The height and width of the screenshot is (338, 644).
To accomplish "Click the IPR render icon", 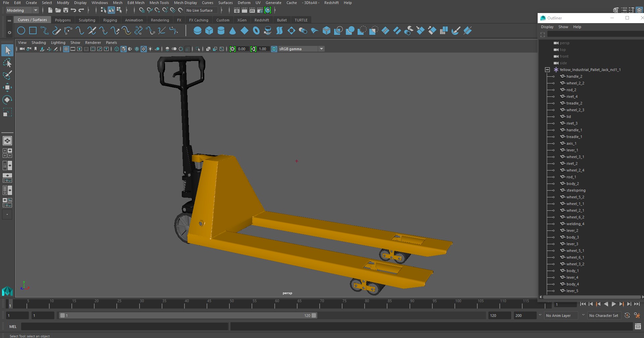I will 252,10.
